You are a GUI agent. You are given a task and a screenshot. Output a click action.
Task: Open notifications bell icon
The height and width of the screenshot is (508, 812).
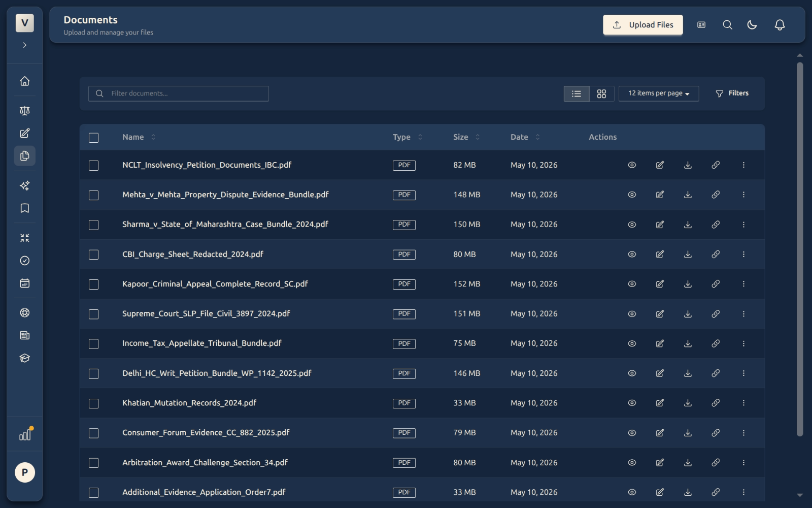coord(780,25)
